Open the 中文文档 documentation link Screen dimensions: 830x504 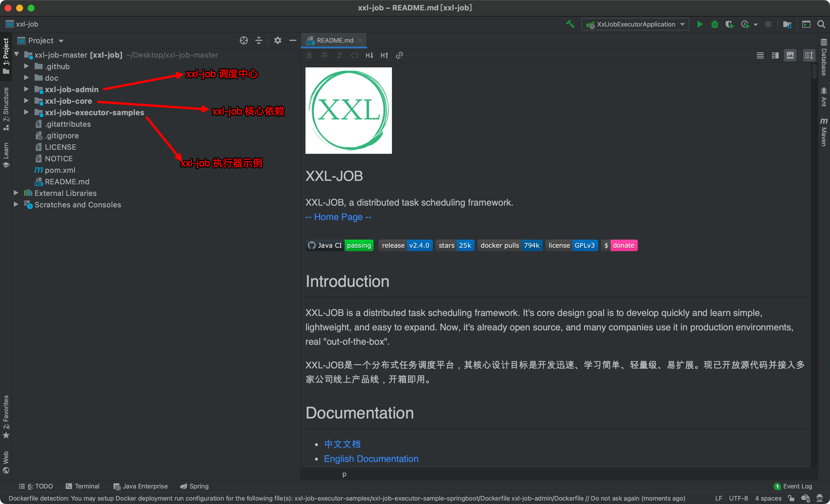[x=342, y=444]
